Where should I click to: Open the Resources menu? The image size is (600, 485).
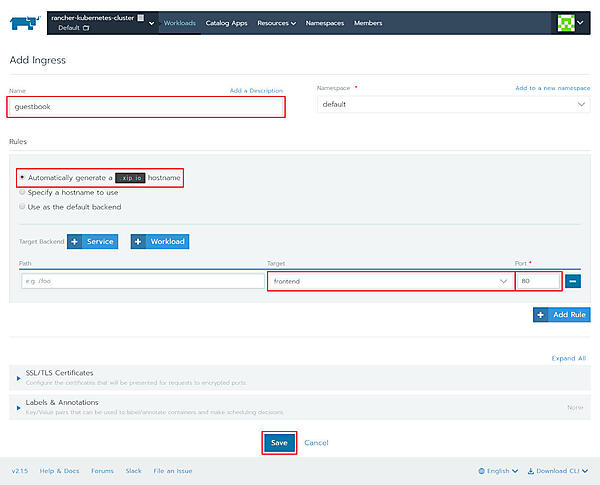(276, 23)
